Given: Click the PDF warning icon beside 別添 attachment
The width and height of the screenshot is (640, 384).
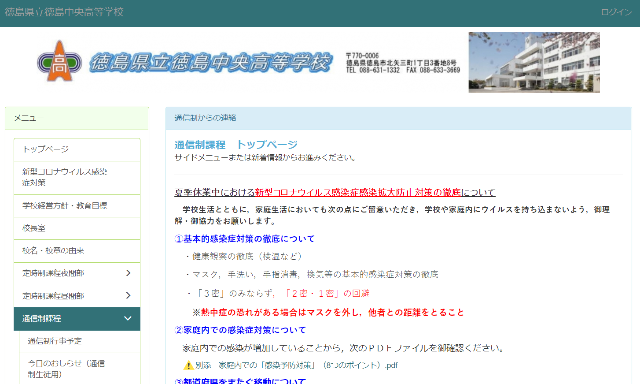Looking at the screenshot, I should [188, 365].
